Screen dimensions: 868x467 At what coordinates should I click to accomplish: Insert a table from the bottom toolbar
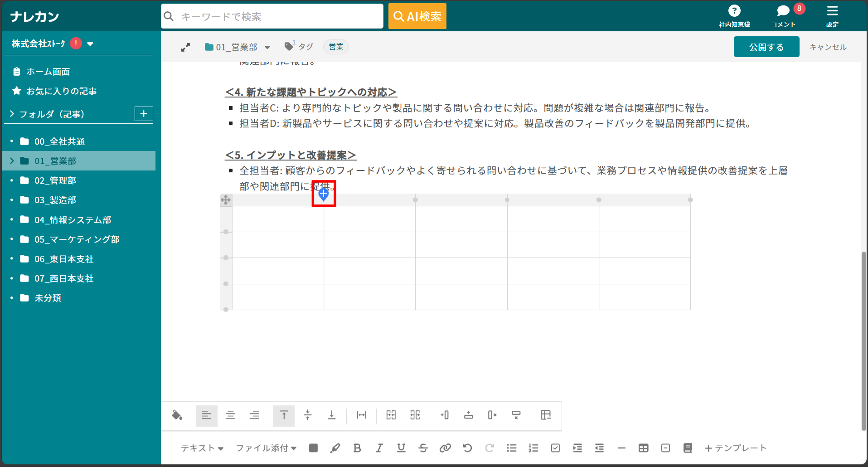click(644, 448)
